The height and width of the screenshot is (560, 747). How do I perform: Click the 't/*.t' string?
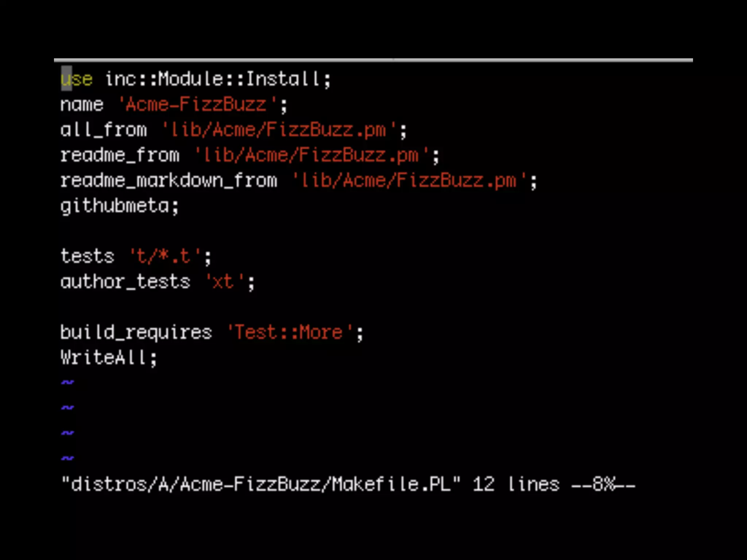point(165,256)
